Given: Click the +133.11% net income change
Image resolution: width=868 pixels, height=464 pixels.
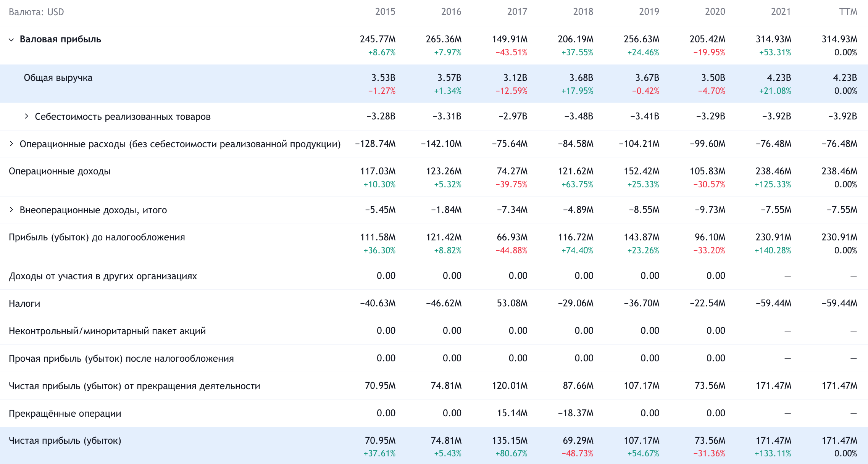Looking at the screenshot, I should tap(773, 454).
